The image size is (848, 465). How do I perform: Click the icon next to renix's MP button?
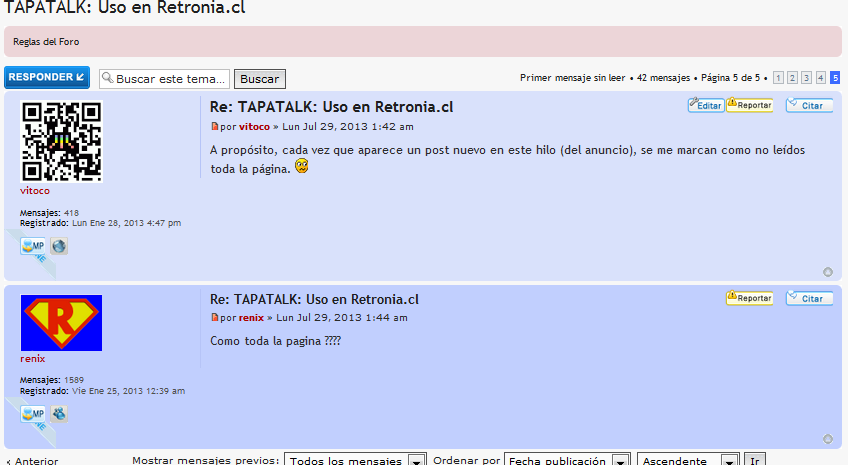pos(59,413)
